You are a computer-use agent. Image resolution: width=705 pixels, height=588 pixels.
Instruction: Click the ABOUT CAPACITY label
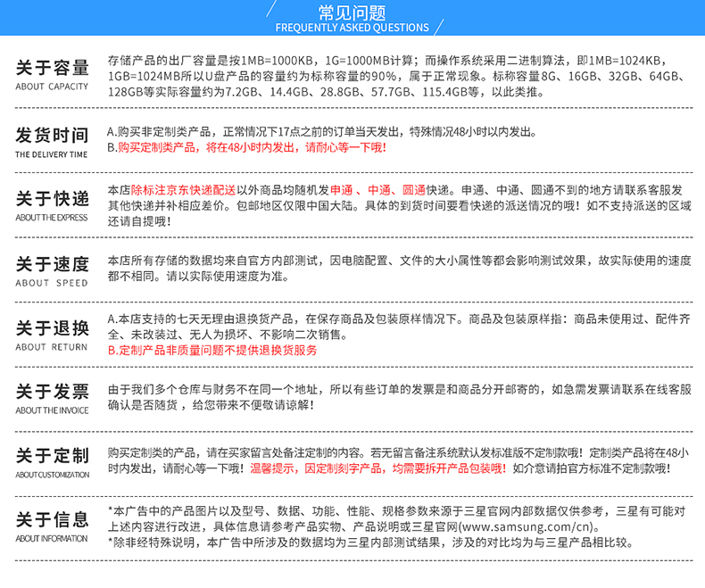pyautogui.click(x=52, y=87)
